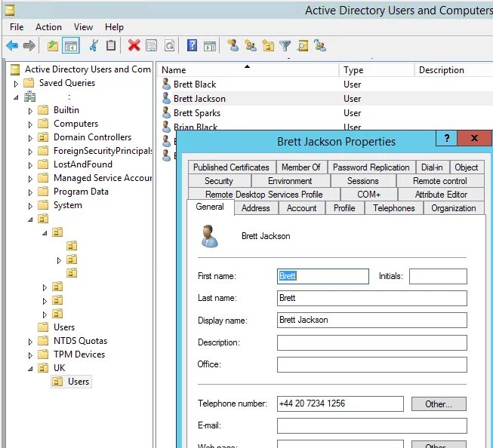Viewport: 493px width, 448px height.
Task: Click the Cut scissors toolbar icon
Action: [94, 46]
